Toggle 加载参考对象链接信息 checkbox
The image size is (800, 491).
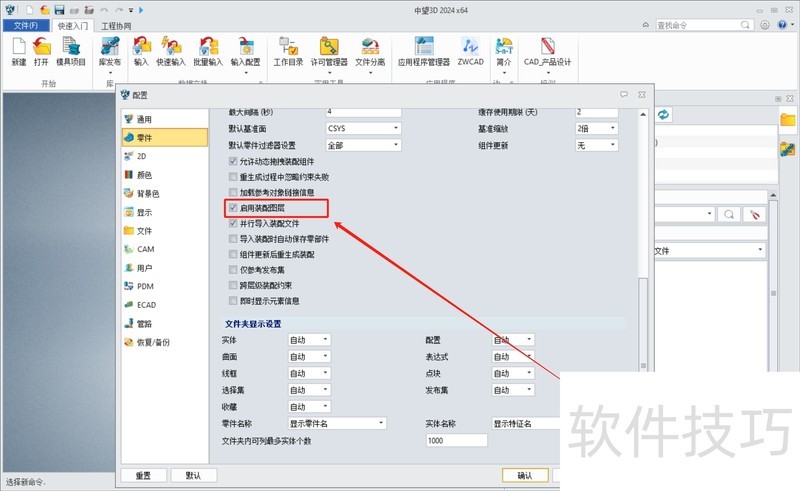pos(233,192)
